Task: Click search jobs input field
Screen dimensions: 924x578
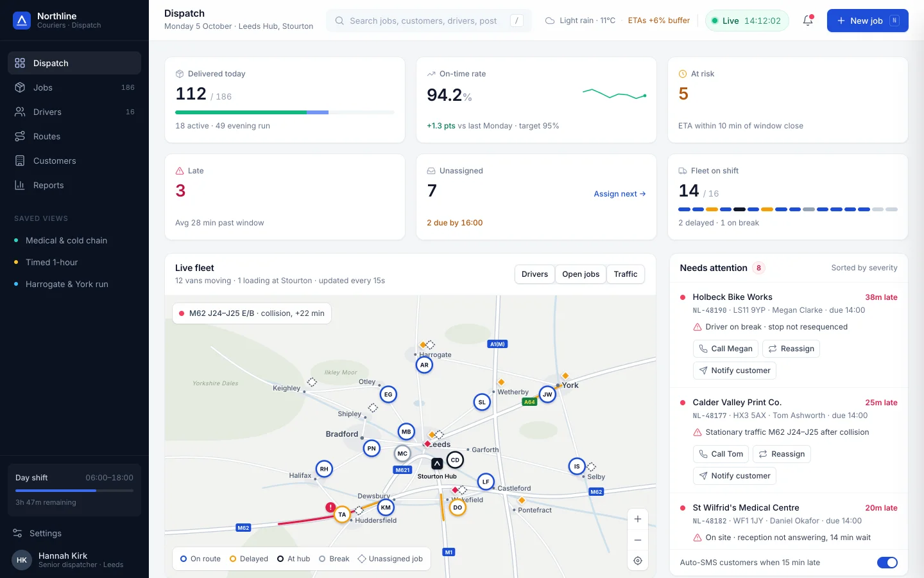Action: coord(429,21)
